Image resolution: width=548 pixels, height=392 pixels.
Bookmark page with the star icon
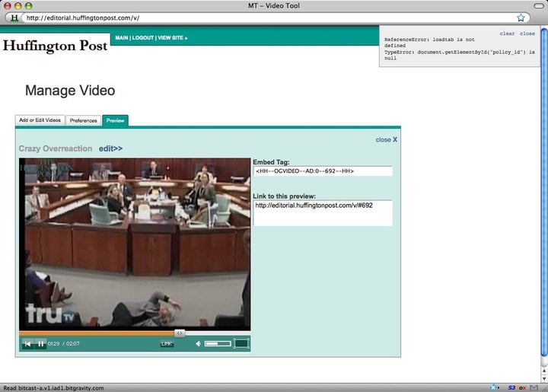click(521, 18)
